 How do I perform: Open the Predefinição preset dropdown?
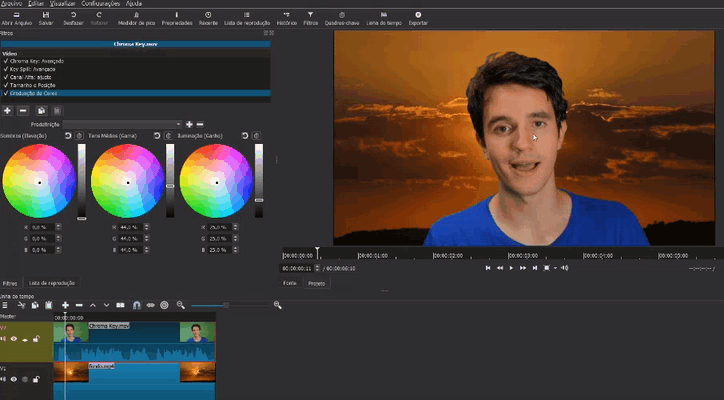click(122, 124)
